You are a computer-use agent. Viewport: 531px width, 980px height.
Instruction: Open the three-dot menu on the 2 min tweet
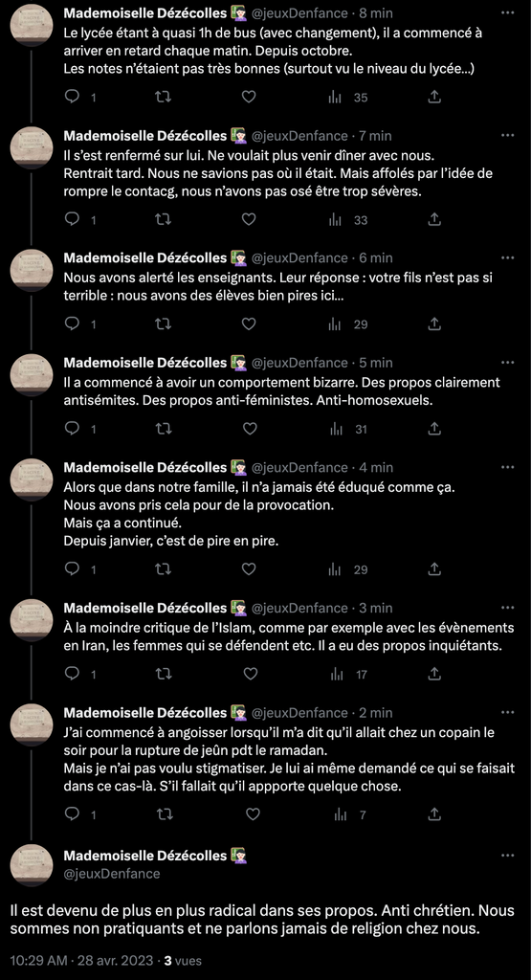pos(508,712)
